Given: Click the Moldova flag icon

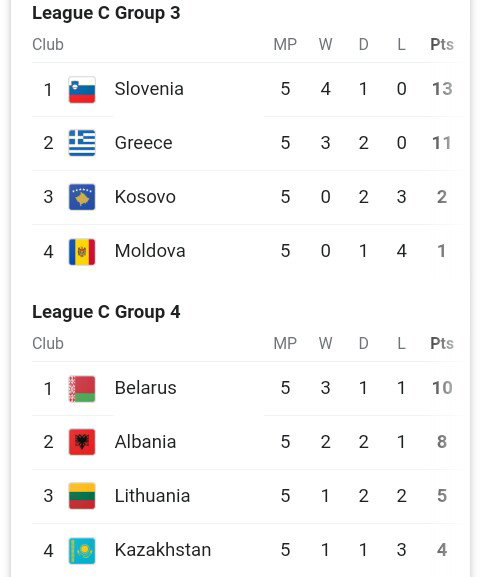Looking at the screenshot, I should coord(82,252).
